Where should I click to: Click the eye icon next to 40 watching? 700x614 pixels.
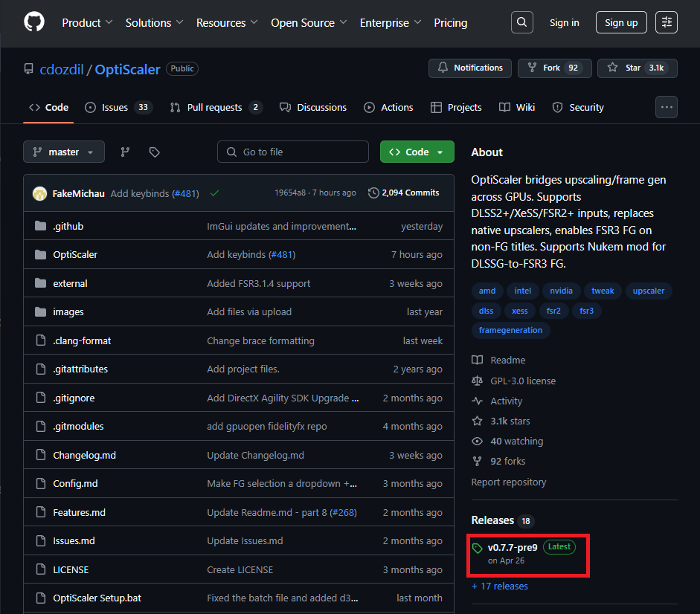click(x=478, y=441)
